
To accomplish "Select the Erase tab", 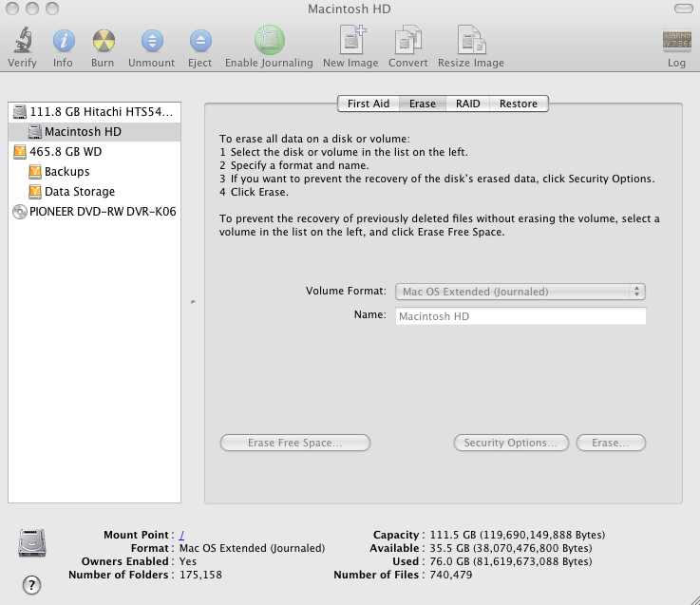I will click(423, 104).
